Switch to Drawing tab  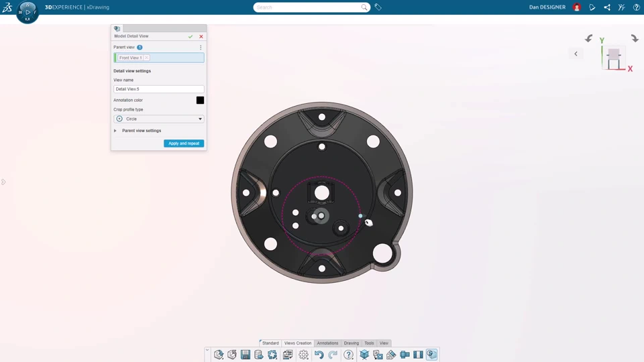pyautogui.click(x=351, y=343)
